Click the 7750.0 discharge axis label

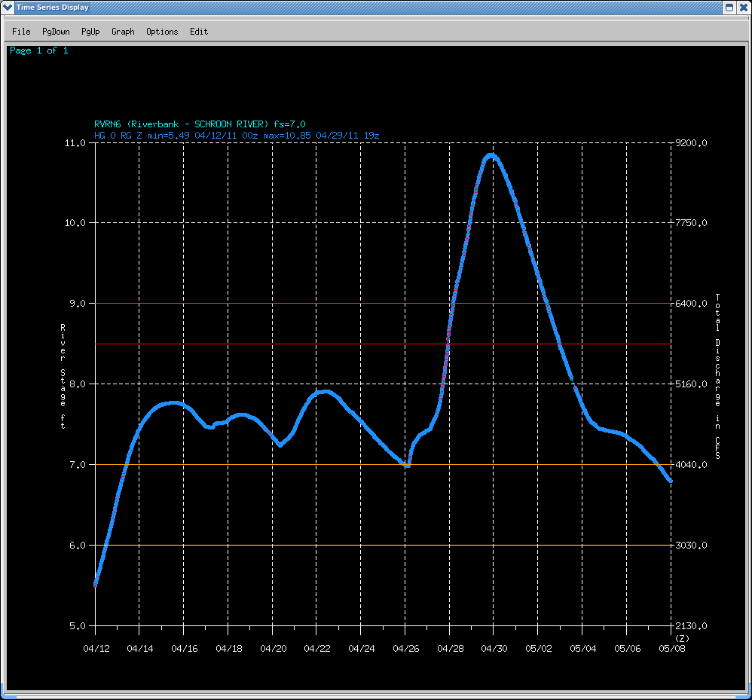point(691,223)
